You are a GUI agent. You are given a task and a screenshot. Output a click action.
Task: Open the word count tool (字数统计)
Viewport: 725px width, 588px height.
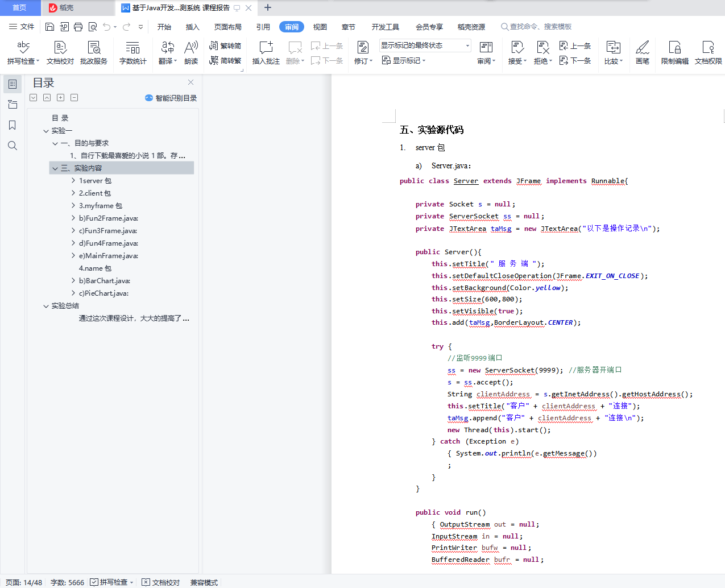tap(133, 52)
